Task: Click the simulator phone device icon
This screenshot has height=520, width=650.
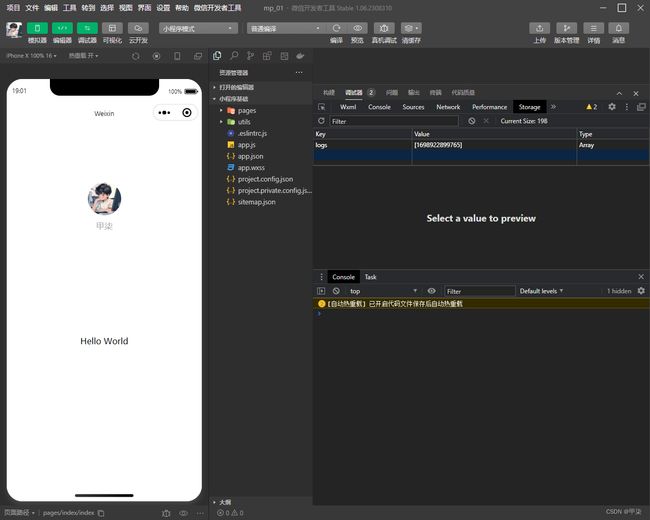Action: [x=177, y=56]
